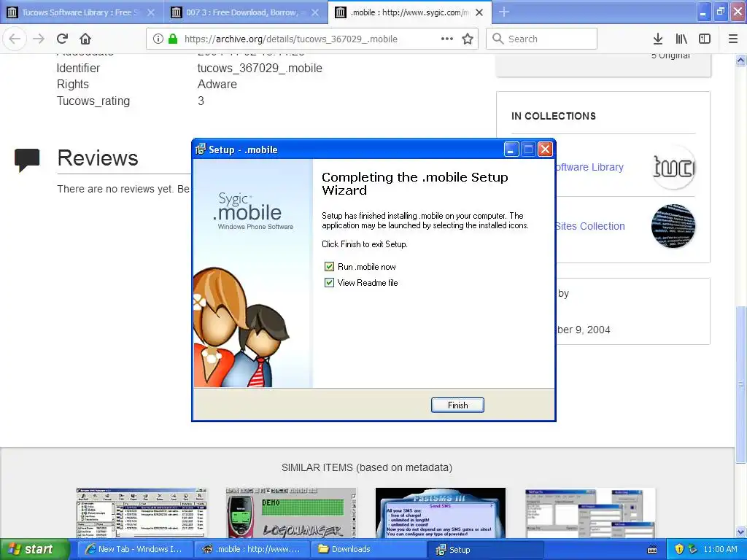Image resolution: width=747 pixels, height=560 pixels.
Task: Switch to the 007 3 Free Download tab
Action: coord(239,12)
